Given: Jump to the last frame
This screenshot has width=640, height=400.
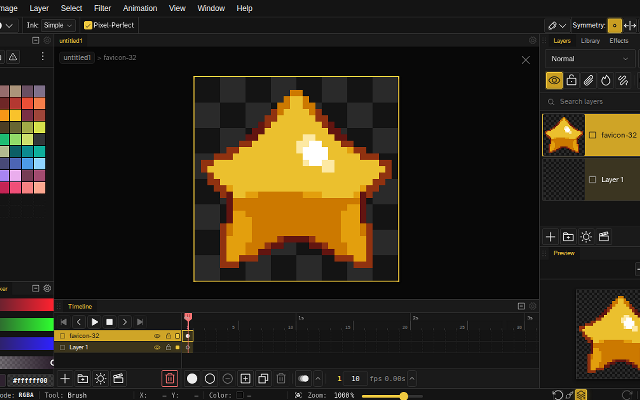Looking at the screenshot, I should point(140,322).
